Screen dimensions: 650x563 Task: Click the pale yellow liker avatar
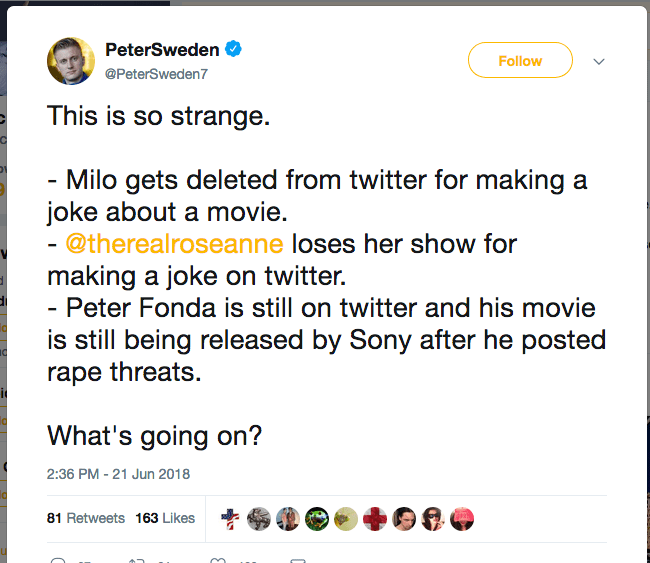click(346, 519)
